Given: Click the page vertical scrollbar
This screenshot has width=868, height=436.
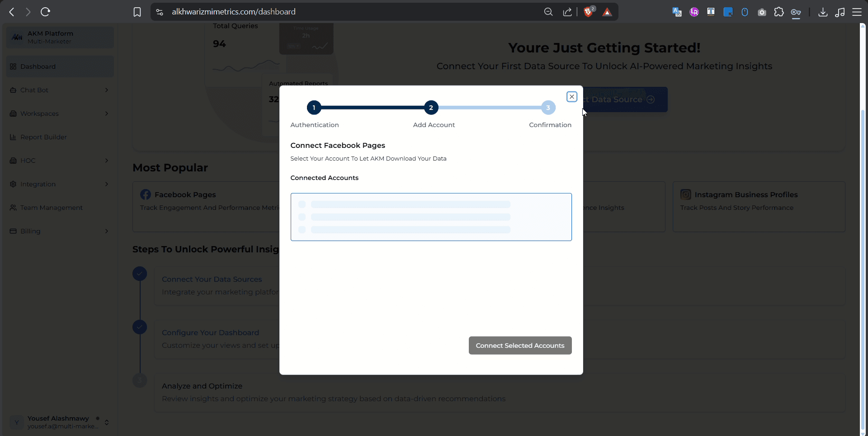Looking at the screenshot, I should tap(863, 269).
